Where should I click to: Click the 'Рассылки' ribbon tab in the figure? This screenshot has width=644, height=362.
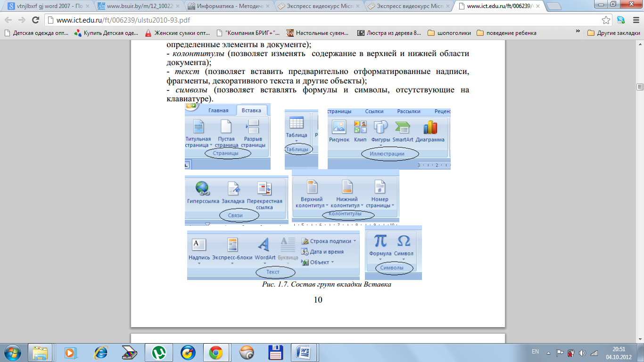408,111
